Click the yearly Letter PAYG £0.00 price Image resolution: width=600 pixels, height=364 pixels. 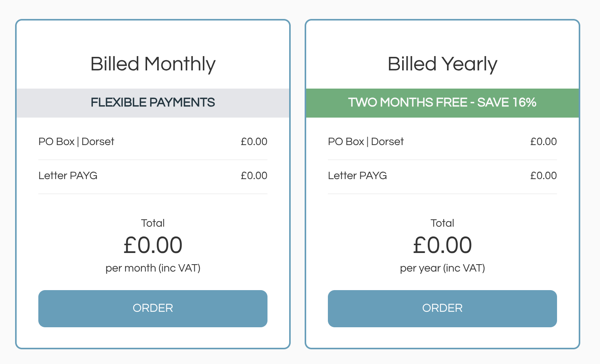[543, 176]
